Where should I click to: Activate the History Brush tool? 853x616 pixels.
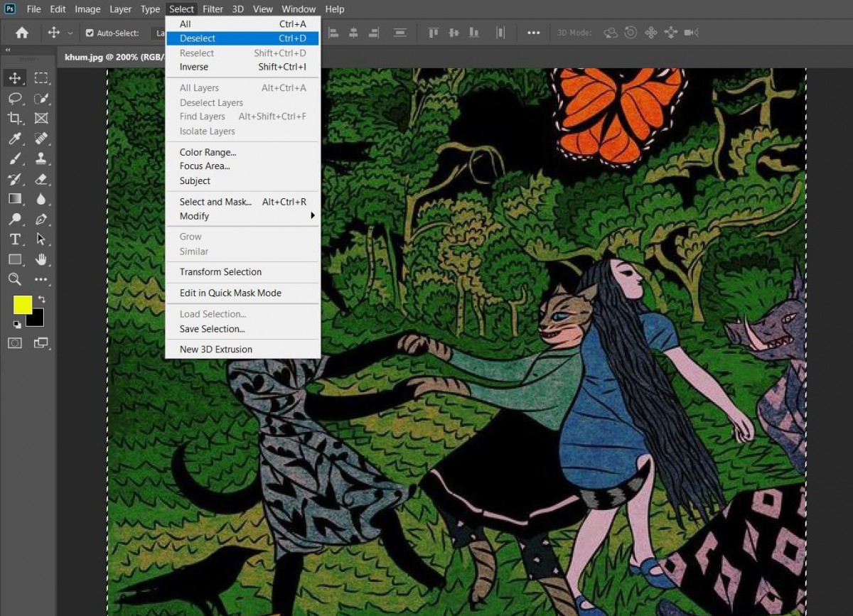(15, 178)
